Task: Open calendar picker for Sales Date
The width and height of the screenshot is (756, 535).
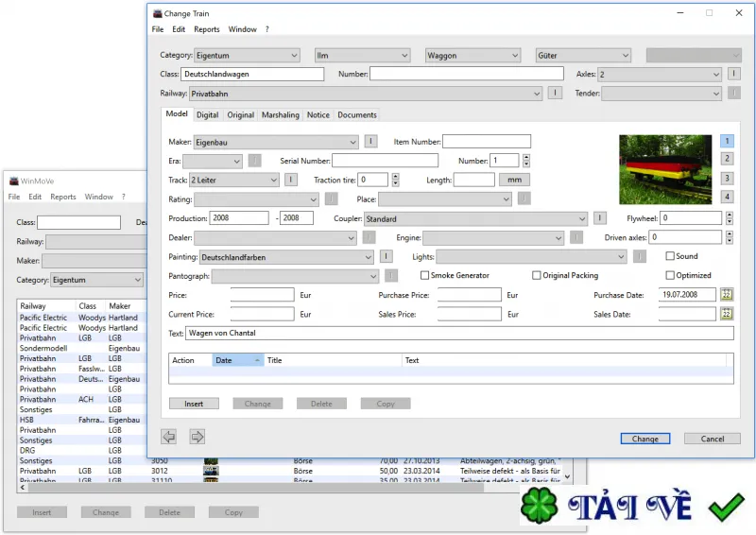Action: (x=727, y=314)
